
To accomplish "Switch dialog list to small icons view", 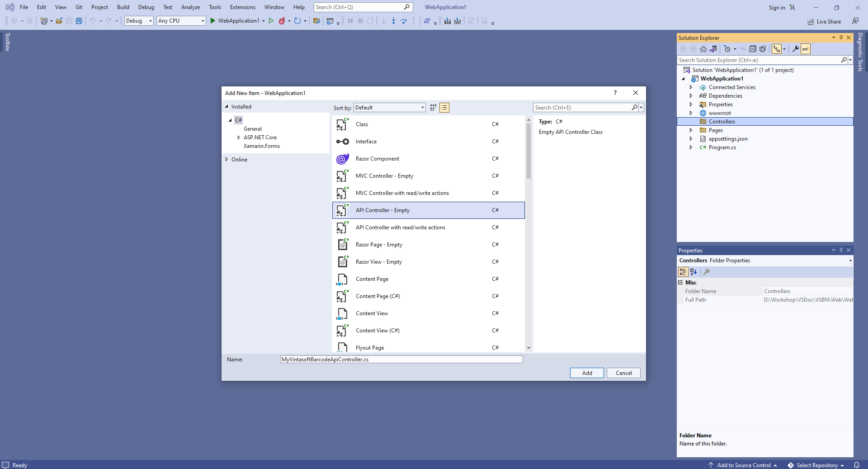I will tap(444, 108).
